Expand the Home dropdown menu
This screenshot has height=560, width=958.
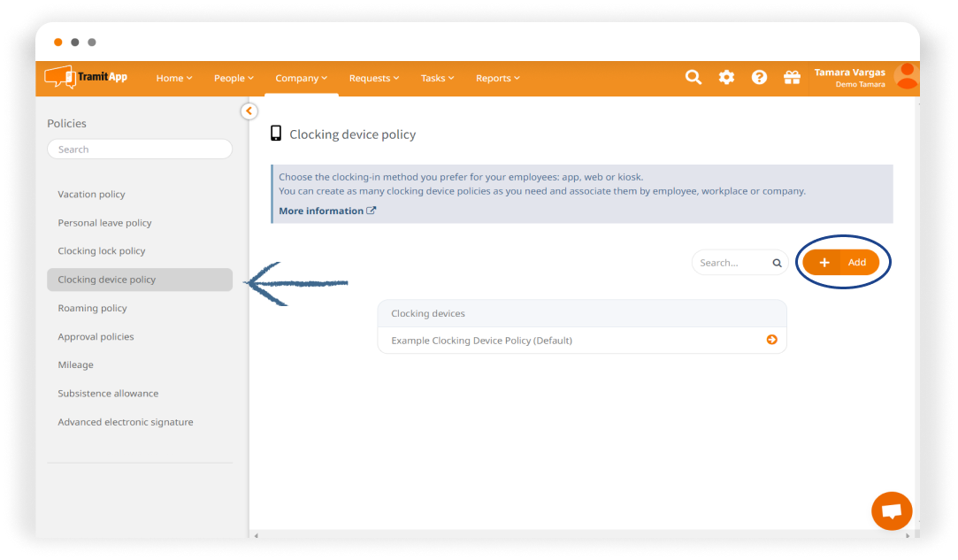(174, 78)
